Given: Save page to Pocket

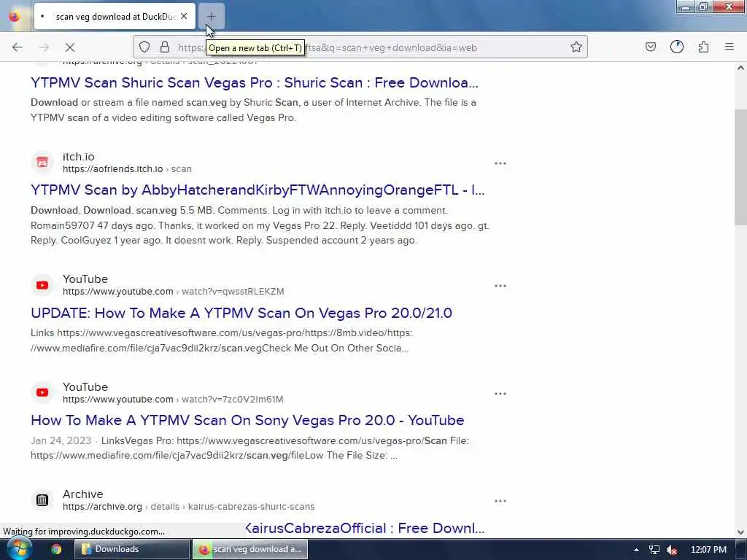Looking at the screenshot, I should tap(650, 47).
